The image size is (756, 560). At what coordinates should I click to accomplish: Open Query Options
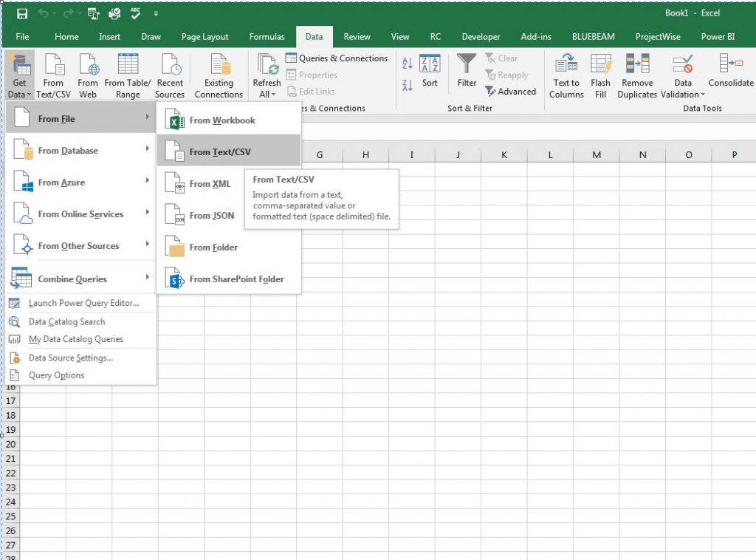(x=80, y=375)
